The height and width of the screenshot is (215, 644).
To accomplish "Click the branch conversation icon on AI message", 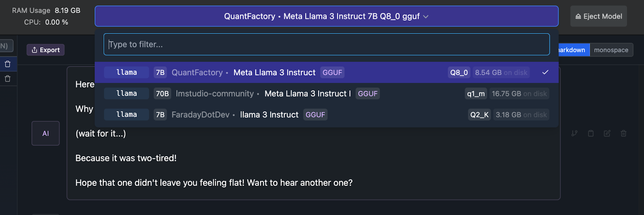I will 574,133.
